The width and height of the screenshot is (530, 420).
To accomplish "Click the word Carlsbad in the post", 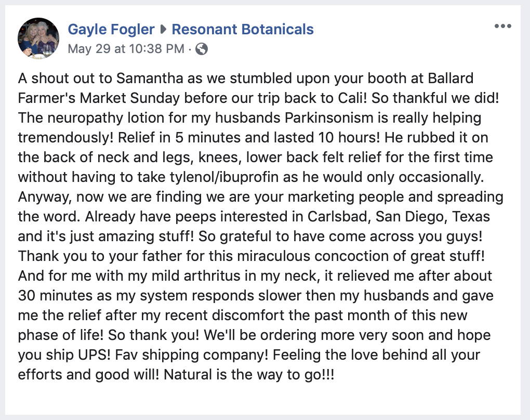I will coord(337,216).
